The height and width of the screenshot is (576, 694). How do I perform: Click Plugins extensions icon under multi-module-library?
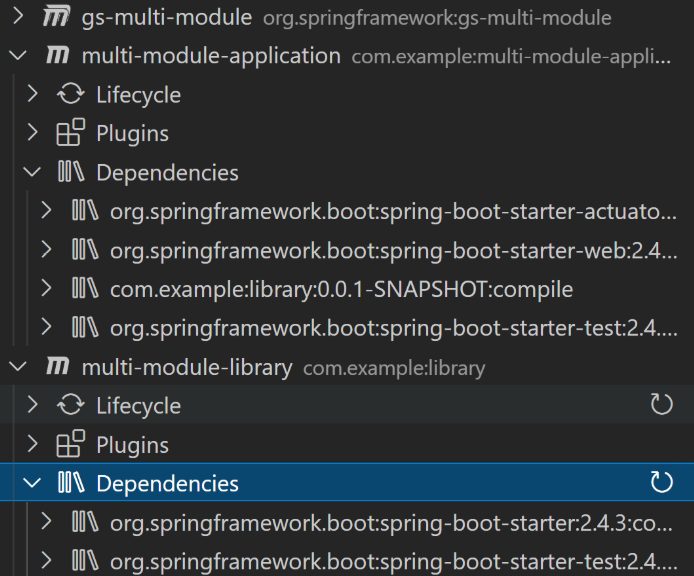pyautogui.click(x=70, y=443)
